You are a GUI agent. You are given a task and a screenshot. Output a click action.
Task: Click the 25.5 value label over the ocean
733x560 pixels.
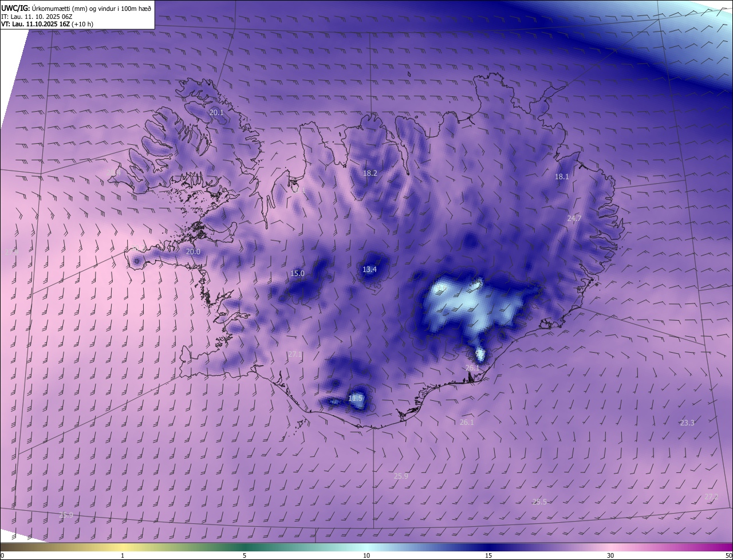click(539, 502)
